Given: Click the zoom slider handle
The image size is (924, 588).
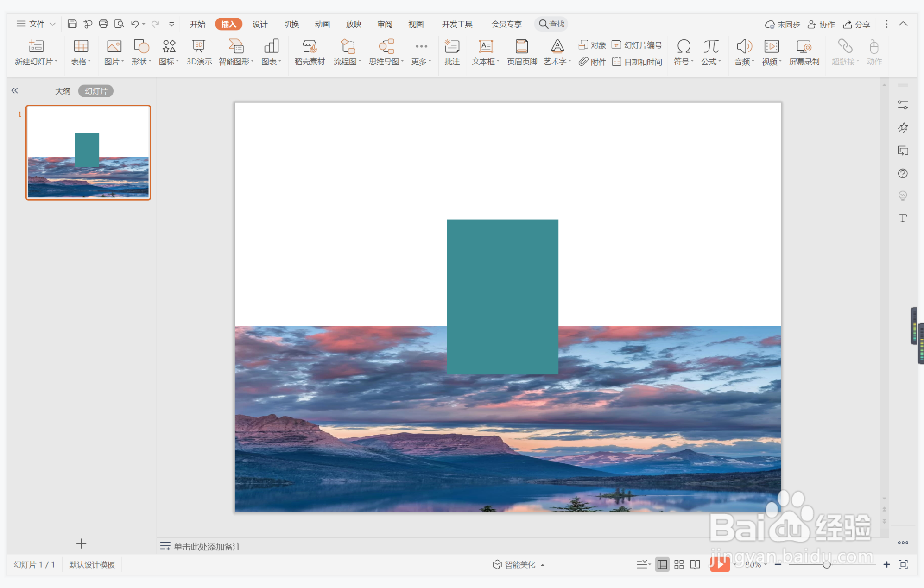Looking at the screenshot, I should click(x=826, y=564).
